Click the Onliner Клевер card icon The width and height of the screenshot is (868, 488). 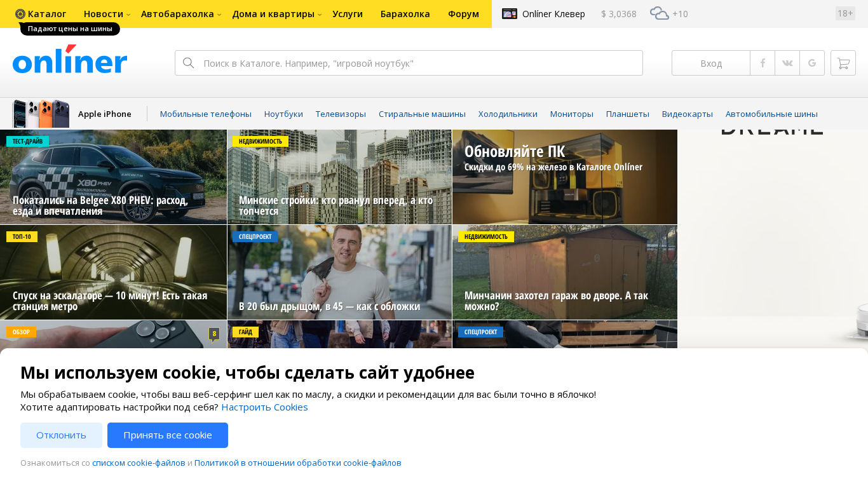click(x=510, y=13)
